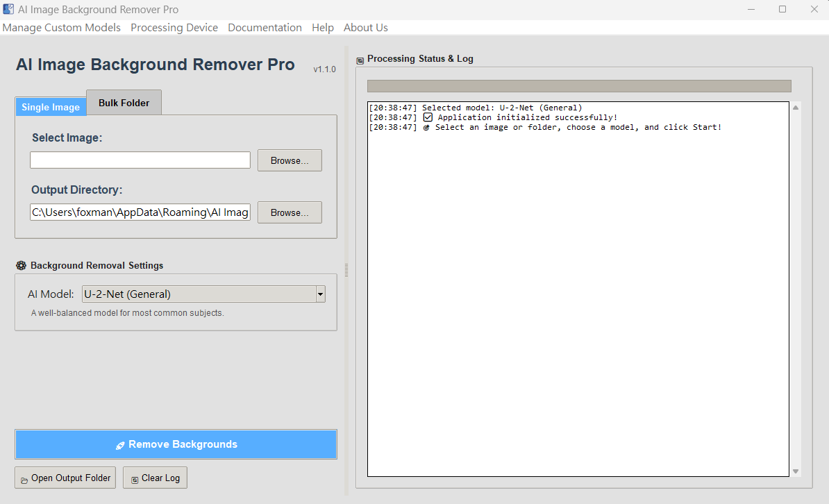
Task: Click the folder icon on Open Output Folder
Action: [24, 479]
